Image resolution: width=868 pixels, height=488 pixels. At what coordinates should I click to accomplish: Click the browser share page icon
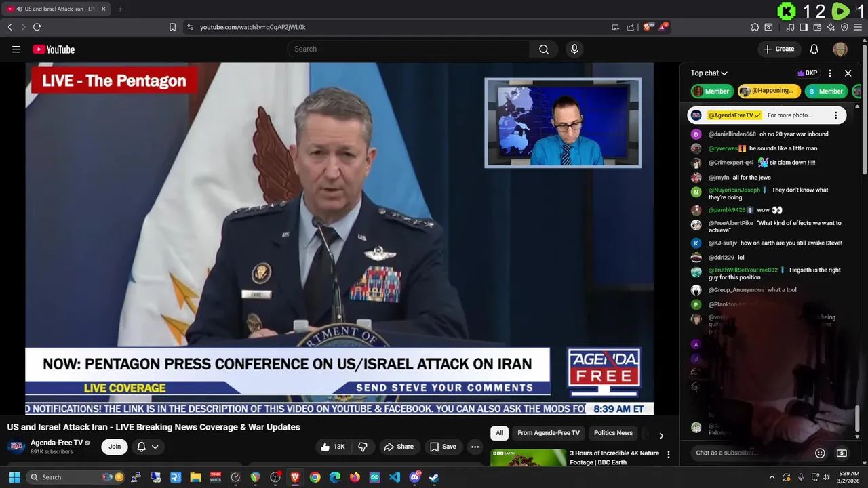pyautogui.click(x=630, y=27)
